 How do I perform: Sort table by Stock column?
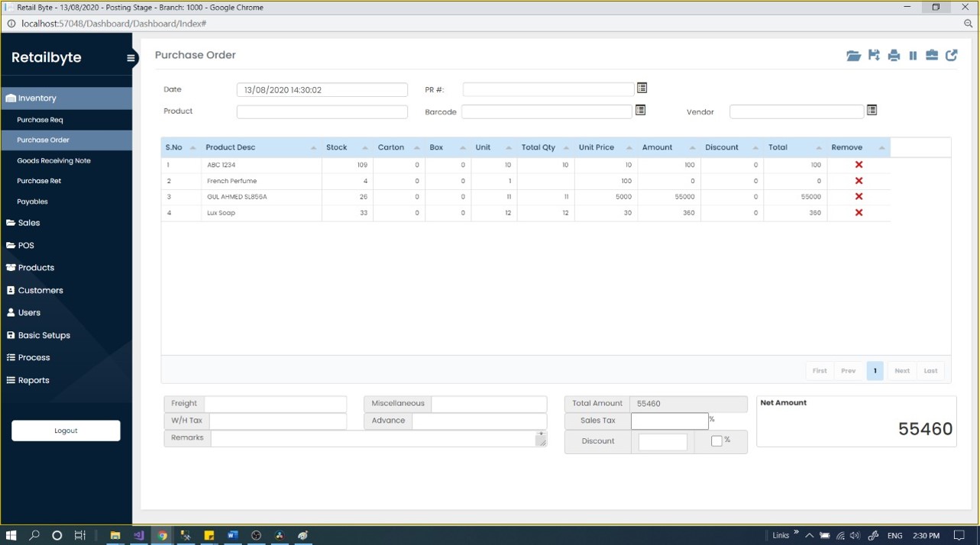(x=348, y=147)
